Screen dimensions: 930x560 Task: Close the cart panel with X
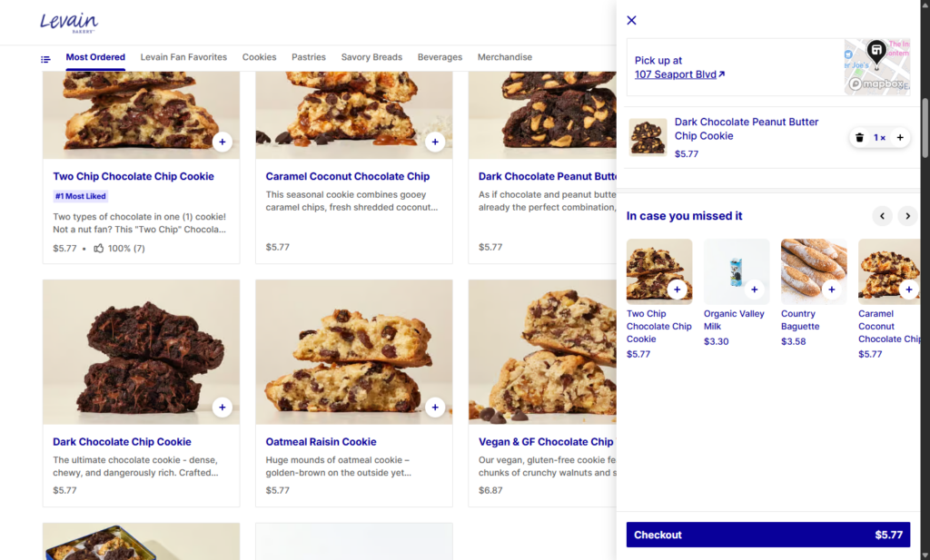[632, 20]
